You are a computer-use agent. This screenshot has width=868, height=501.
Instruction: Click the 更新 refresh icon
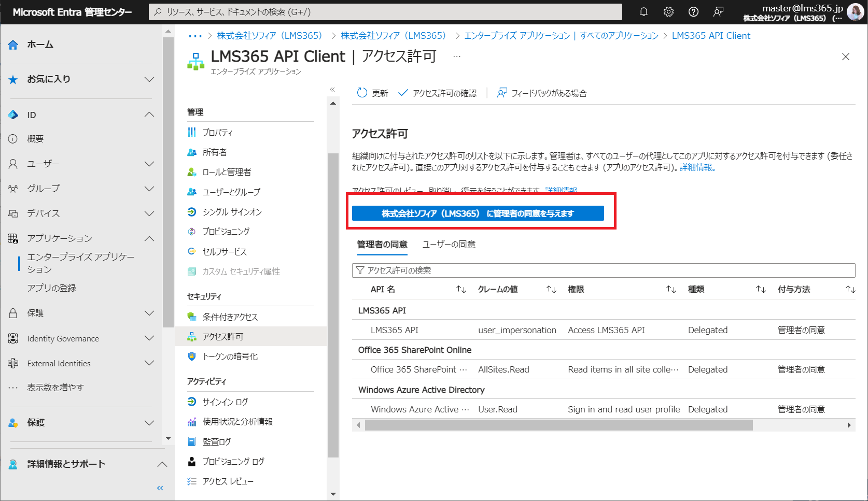[362, 93]
